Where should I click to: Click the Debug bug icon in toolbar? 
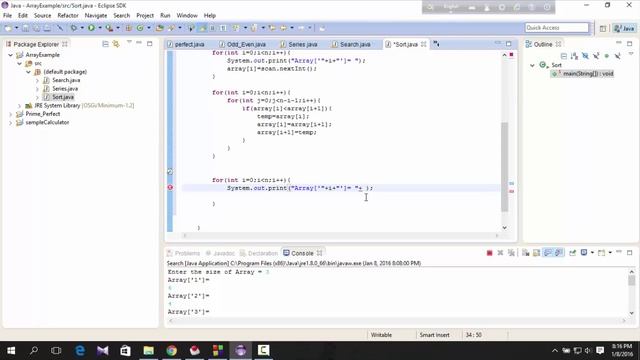click(x=74, y=28)
